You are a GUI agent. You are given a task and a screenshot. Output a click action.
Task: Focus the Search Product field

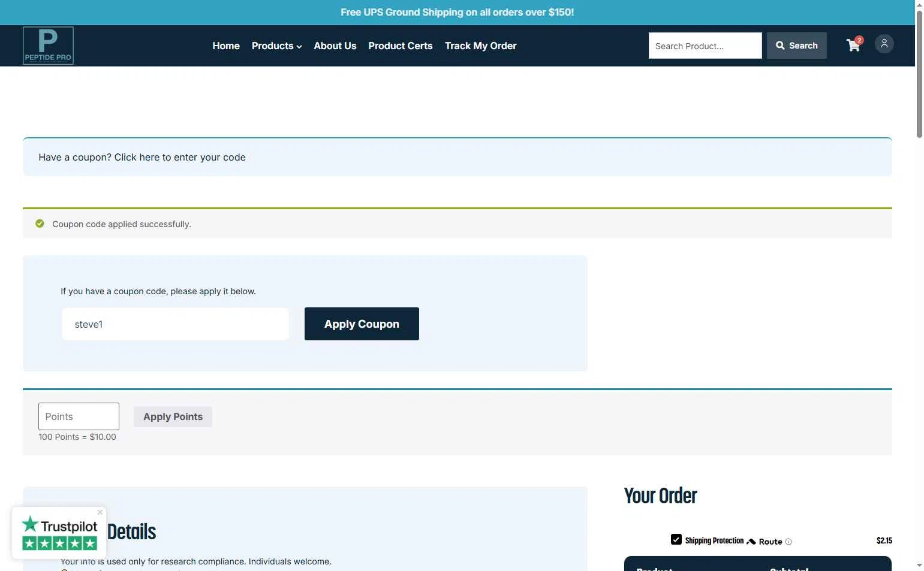click(x=705, y=46)
